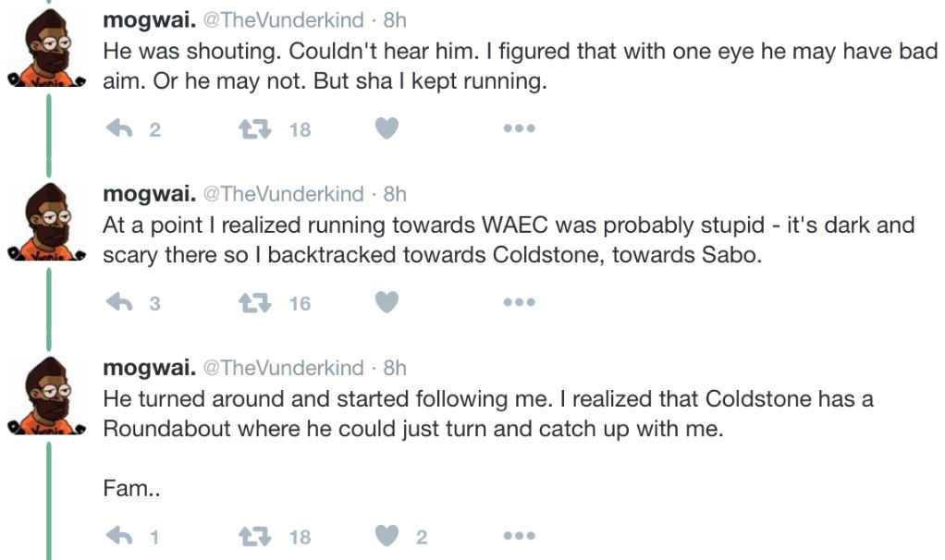945x560 pixels.
Task: Open the 8h timestamp on the first tweet
Action: 395,20
